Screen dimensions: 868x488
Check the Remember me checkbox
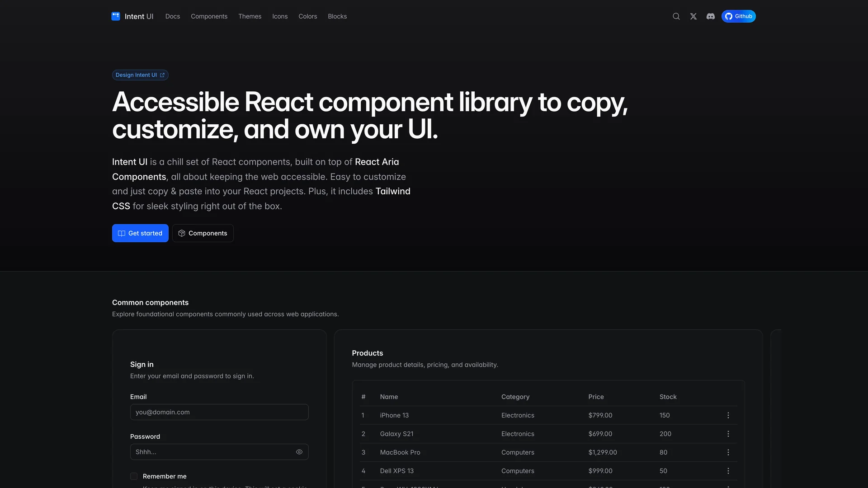134,476
